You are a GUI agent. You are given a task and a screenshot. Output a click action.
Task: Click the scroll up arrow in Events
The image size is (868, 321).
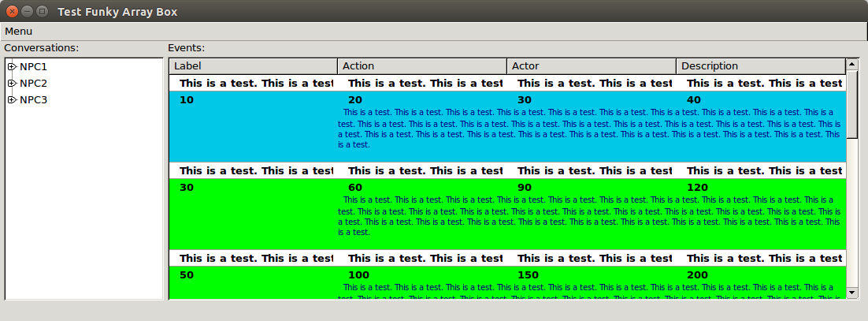(x=851, y=64)
